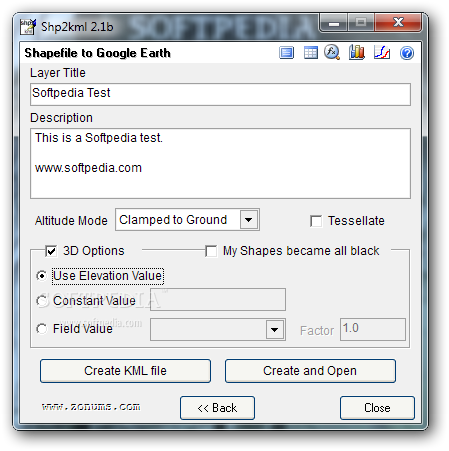The width and height of the screenshot is (449, 451).
Task: Select the Constant Value radio button
Action: tap(42, 301)
